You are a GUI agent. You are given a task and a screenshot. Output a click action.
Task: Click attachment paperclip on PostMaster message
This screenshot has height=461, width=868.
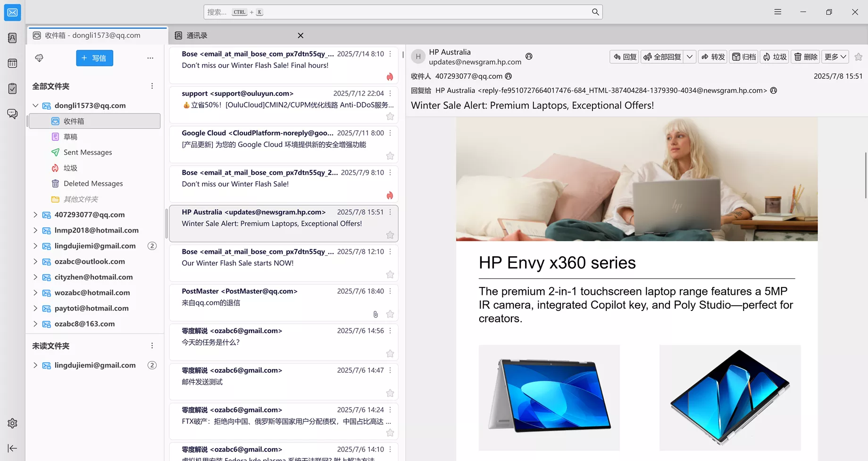point(376,314)
